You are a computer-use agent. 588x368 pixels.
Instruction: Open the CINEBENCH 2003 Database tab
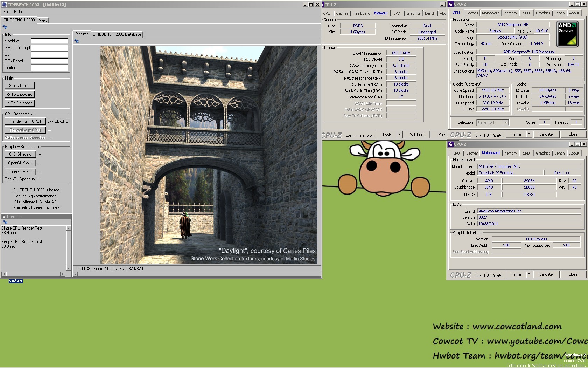(117, 34)
